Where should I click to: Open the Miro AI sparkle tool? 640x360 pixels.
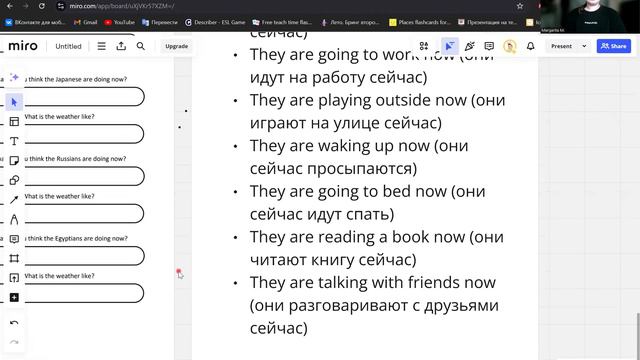tap(14, 78)
